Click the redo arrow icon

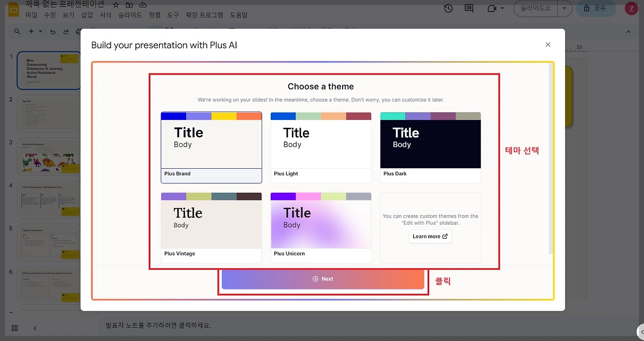(66, 31)
